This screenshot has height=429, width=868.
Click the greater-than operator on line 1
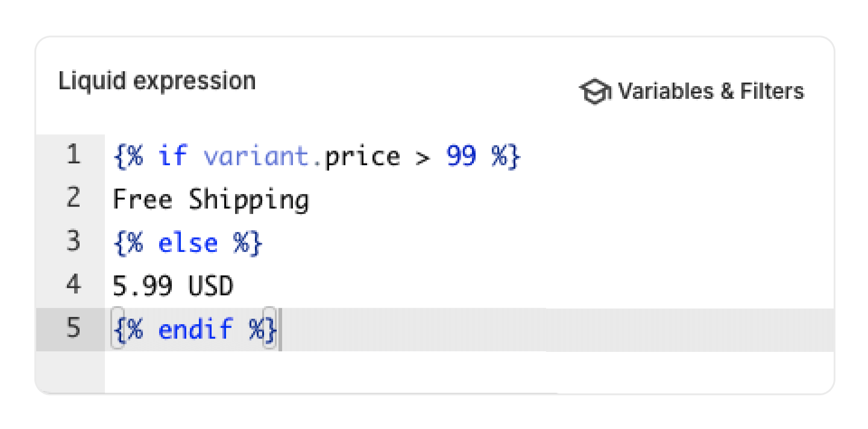[x=423, y=157]
